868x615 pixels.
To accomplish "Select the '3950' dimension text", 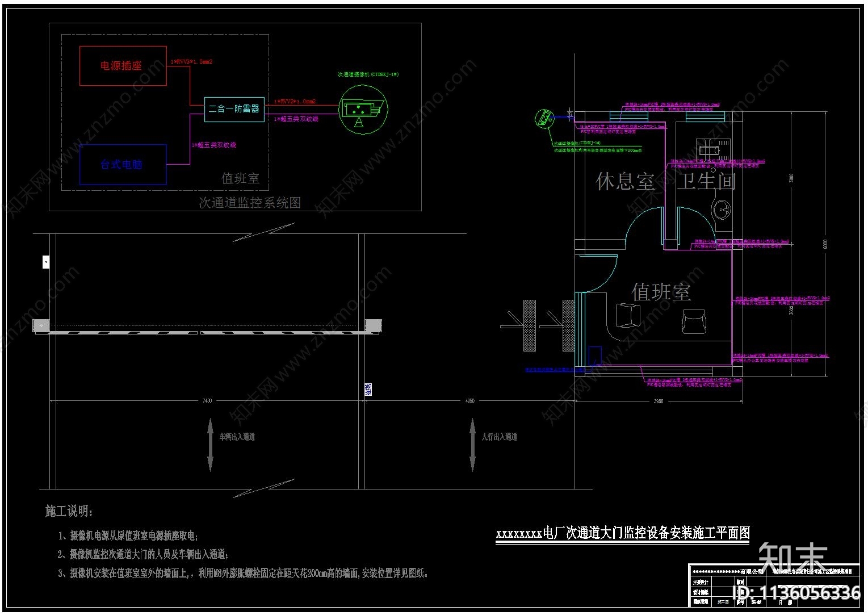I will [x=659, y=401].
